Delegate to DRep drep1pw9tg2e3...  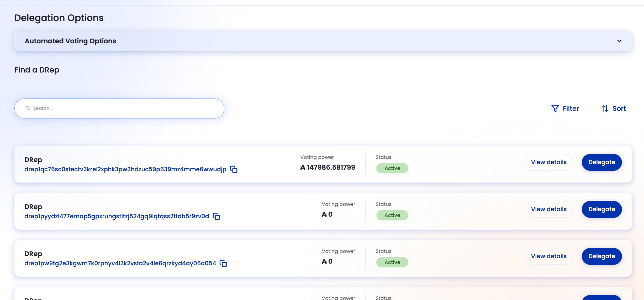[602, 256]
